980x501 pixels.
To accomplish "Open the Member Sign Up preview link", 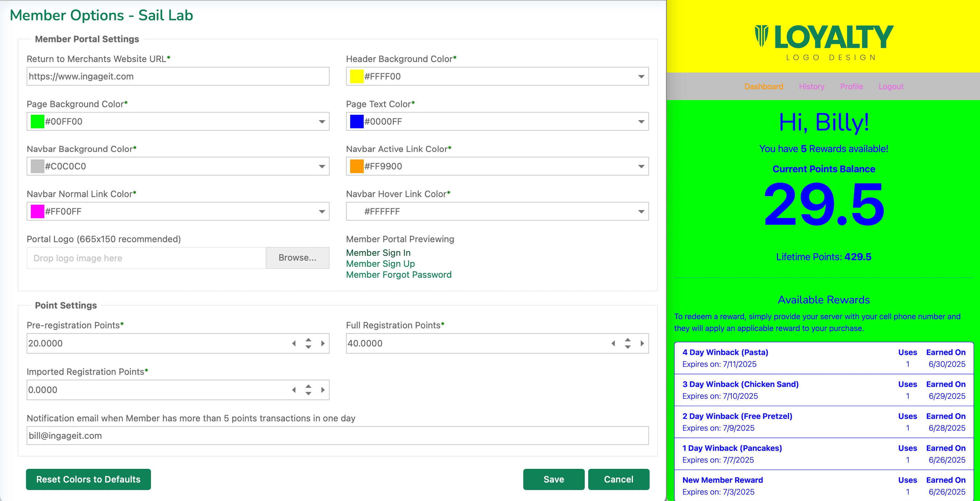I will click(380, 263).
